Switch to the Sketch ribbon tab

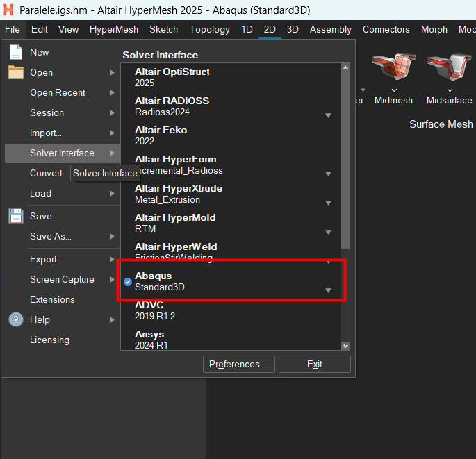coord(163,29)
